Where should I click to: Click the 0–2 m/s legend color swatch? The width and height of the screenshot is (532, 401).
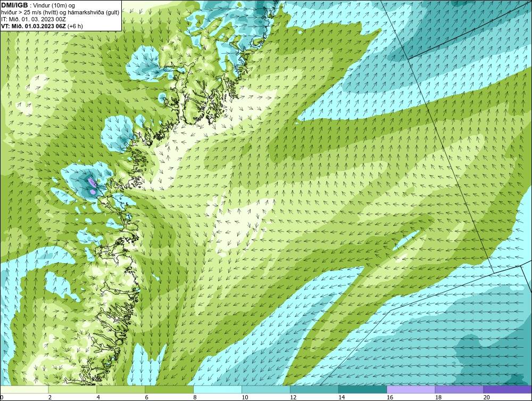point(24,389)
